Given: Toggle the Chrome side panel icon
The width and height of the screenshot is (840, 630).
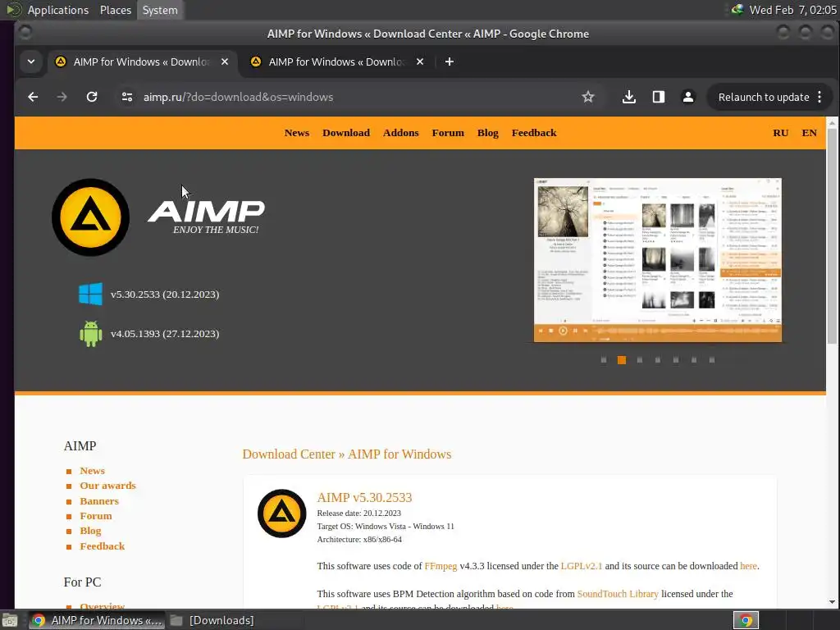Looking at the screenshot, I should [x=659, y=97].
